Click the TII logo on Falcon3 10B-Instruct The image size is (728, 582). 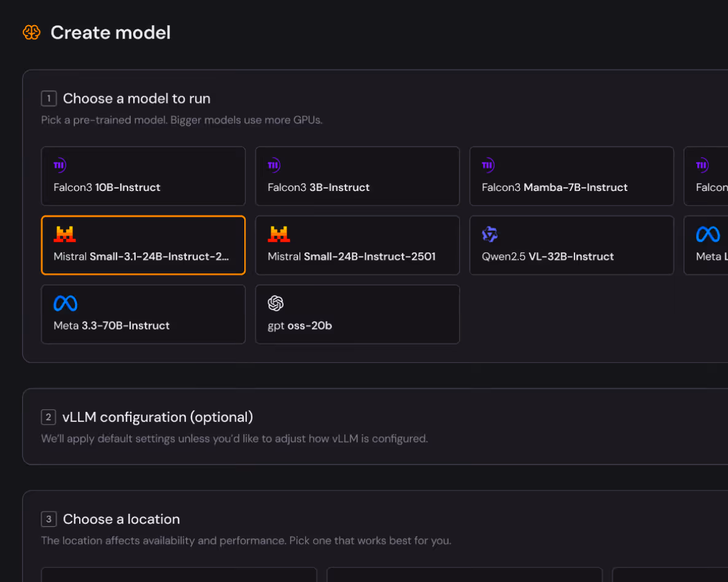point(60,165)
